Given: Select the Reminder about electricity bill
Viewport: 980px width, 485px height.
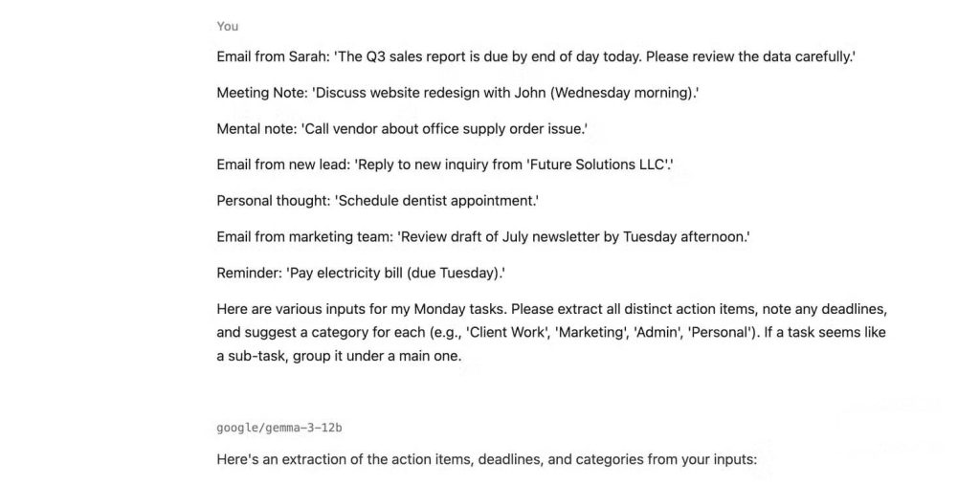Looking at the screenshot, I should coord(361,274).
